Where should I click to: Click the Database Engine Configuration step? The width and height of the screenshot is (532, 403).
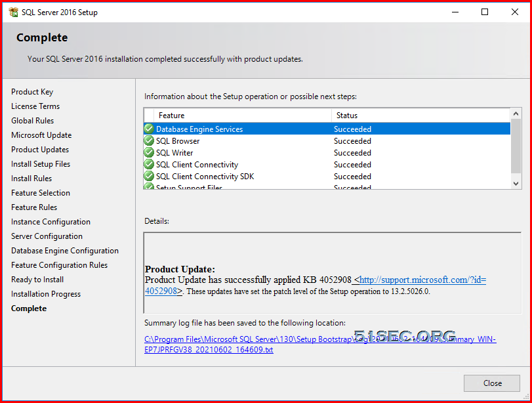click(x=65, y=251)
